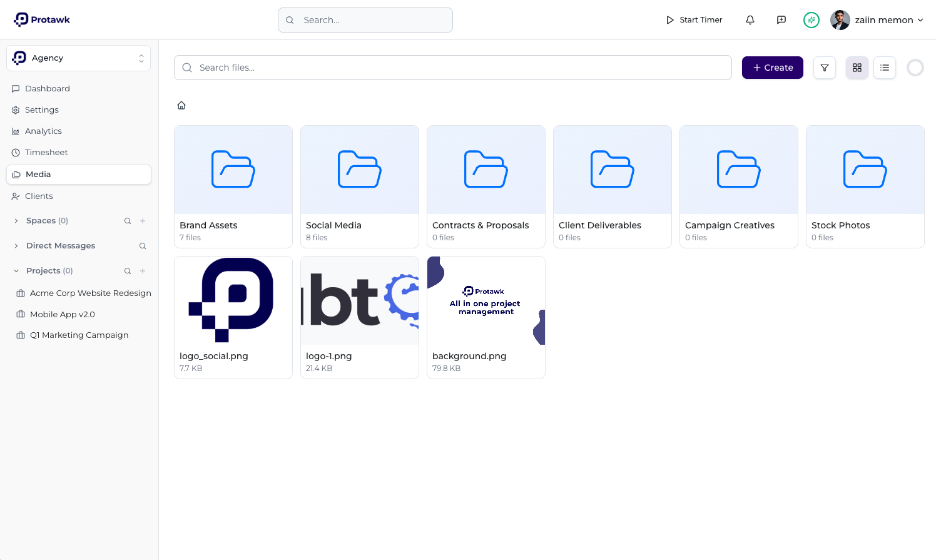Click the green AI assistant icon
The height and width of the screenshot is (560, 936).
[x=811, y=19]
